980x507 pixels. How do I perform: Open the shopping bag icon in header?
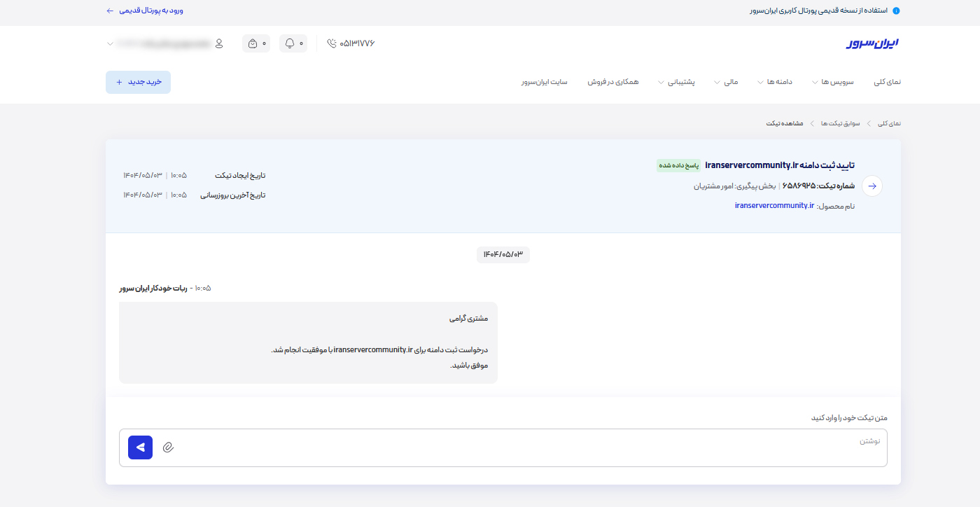253,43
